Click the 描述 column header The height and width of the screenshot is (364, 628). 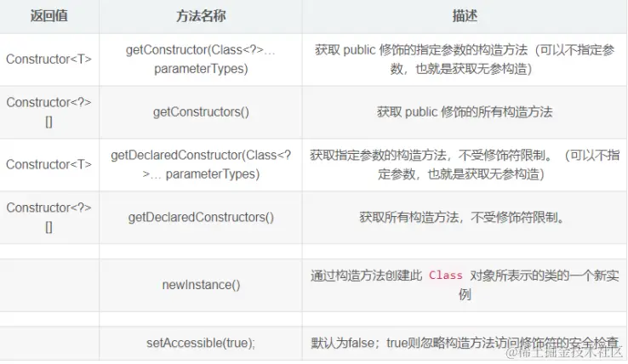click(x=464, y=16)
